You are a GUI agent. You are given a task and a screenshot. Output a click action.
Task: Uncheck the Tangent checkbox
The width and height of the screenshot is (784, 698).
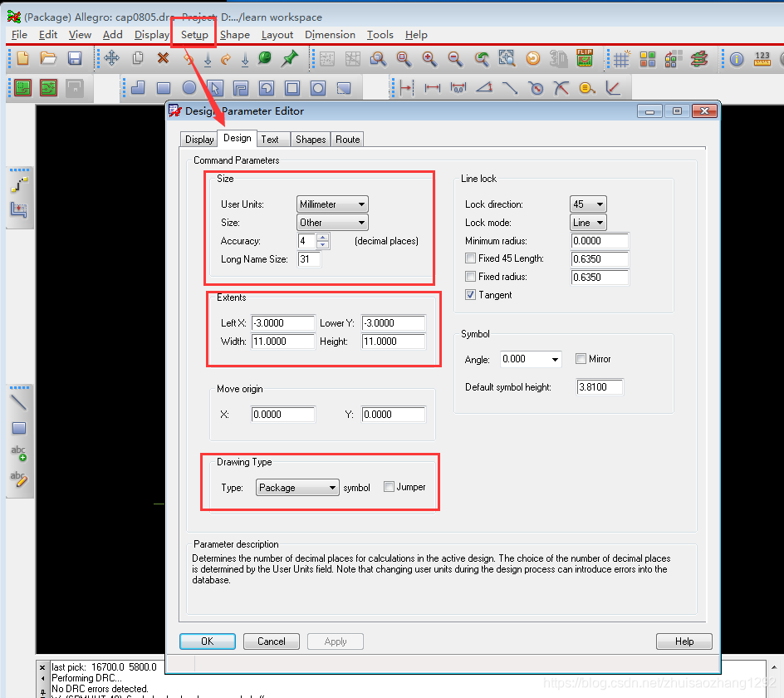coord(471,295)
